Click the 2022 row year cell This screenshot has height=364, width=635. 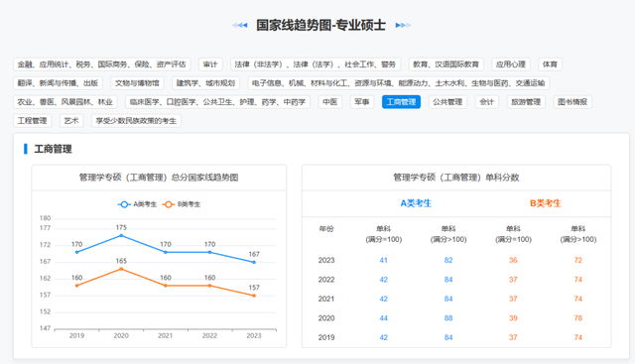[x=326, y=280]
